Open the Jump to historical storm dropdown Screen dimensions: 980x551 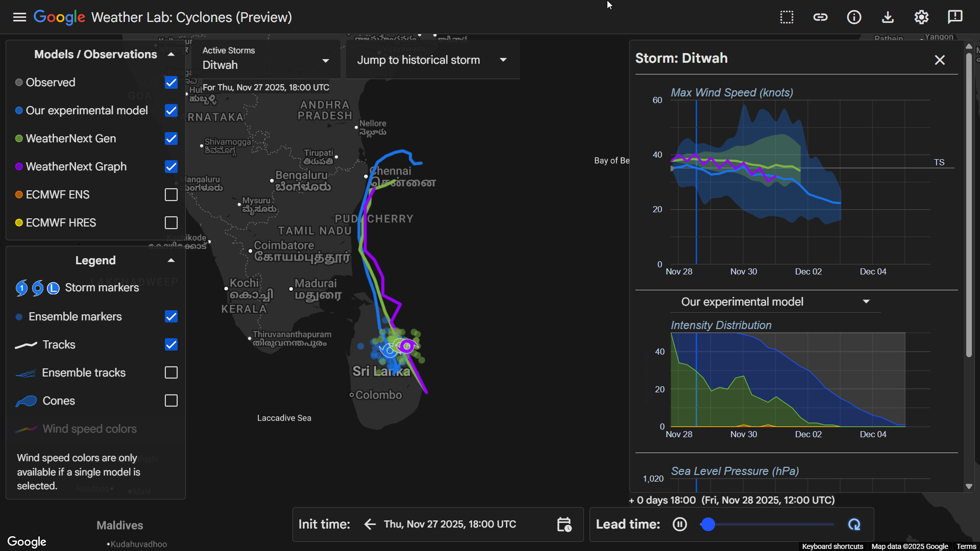pyautogui.click(x=503, y=60)
